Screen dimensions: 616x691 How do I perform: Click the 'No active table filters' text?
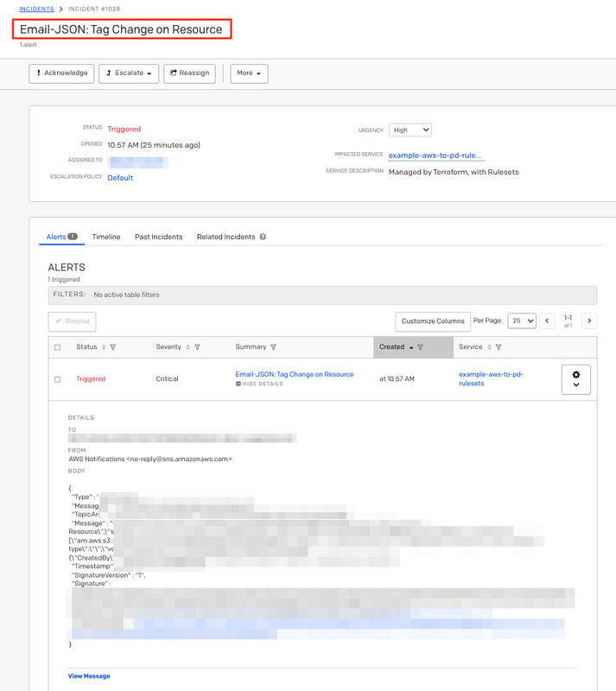pyautogui.click(x=126, y=295)
